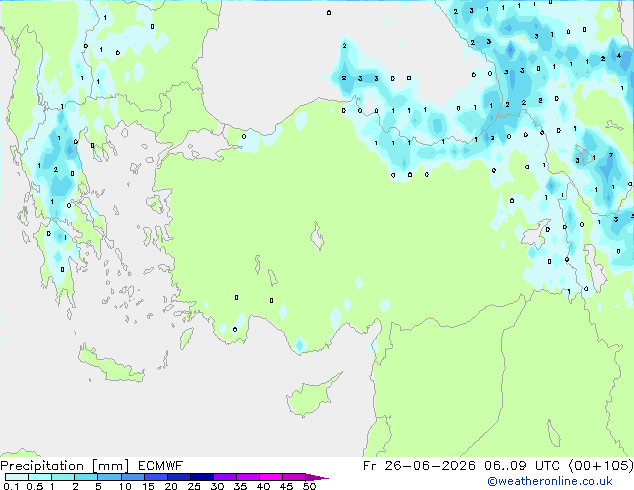Select the 40–45 mm magenta legend swatch

tap(271, 477)
